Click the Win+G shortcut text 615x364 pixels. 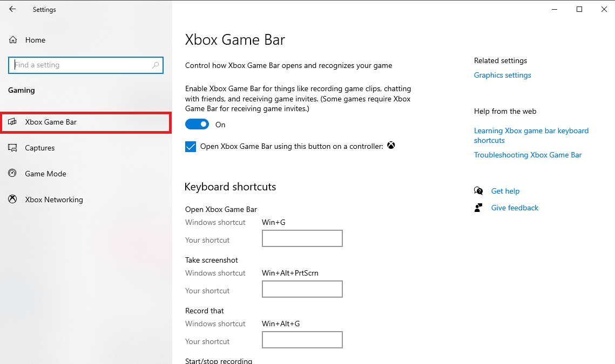click(273, 222)
